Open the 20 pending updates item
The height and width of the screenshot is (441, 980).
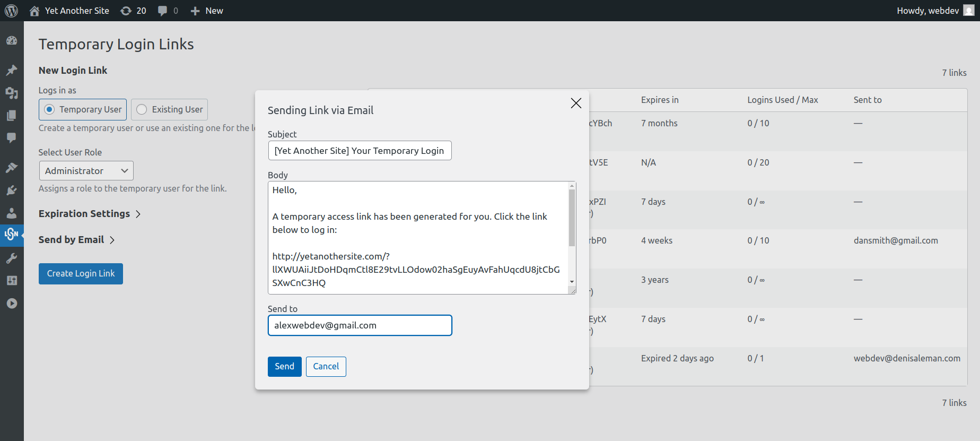click(x=133, y=11)
